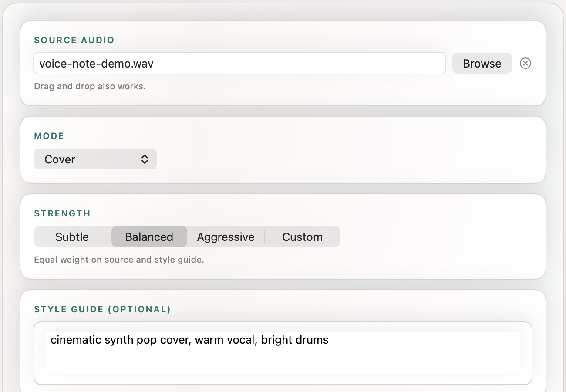Open the Mode dropdown showing Cover
The height and width of the screenshot is (392, 566).
click(95, 159)
